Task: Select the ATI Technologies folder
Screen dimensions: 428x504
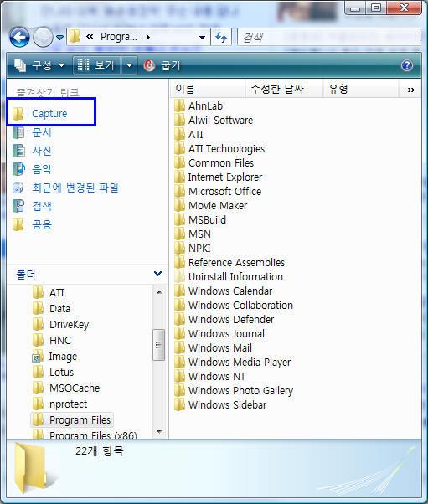Action: [x=219, y=148]
